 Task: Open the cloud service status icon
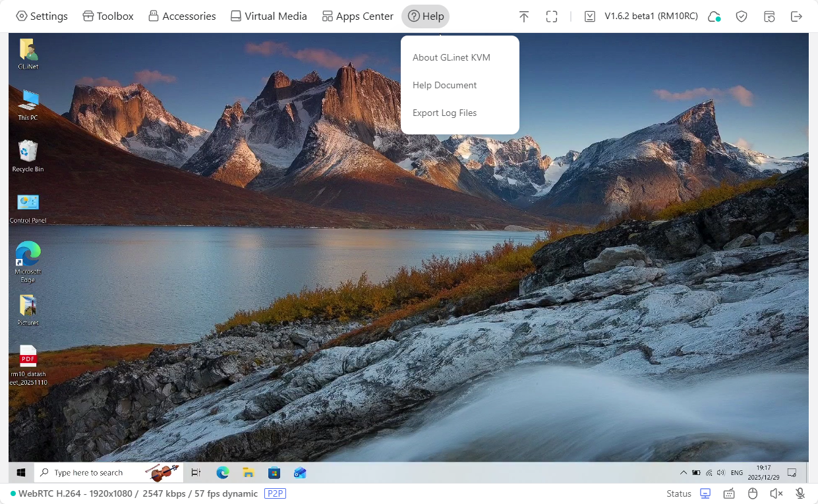pyautogui.click(x=714, y=16)
